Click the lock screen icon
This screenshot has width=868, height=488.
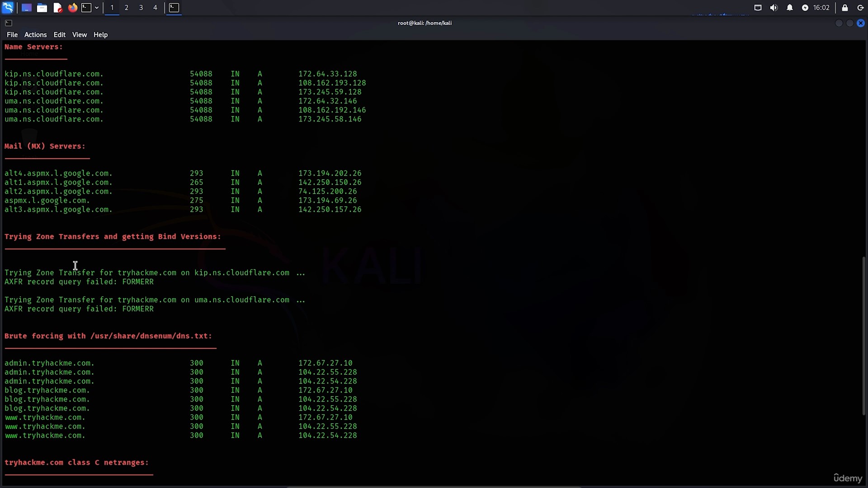[845, 8]
